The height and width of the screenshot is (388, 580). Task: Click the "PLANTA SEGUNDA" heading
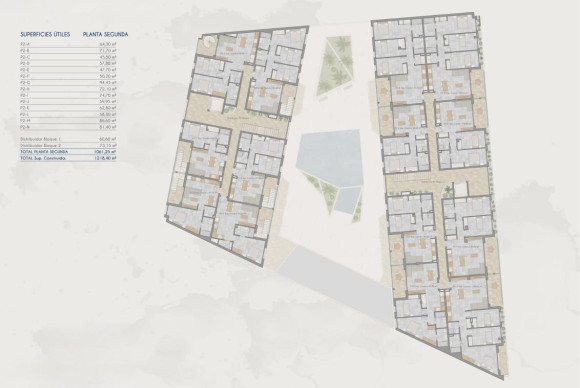coord(106,35)
